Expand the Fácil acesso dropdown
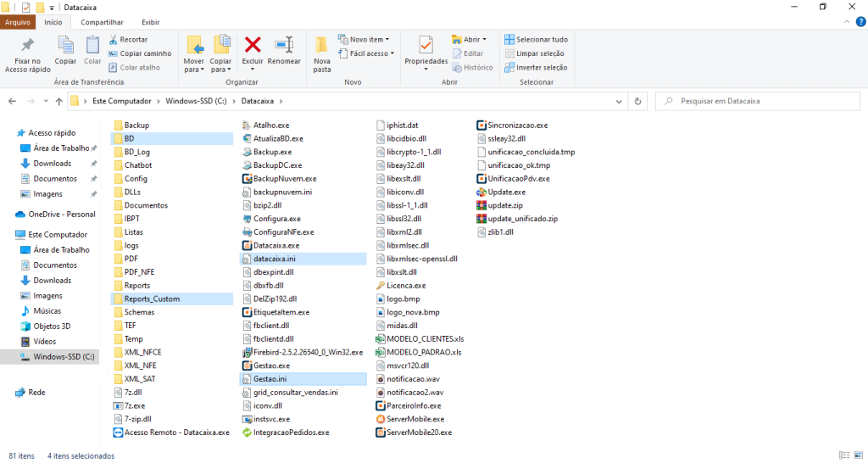Screen dimensions: 868x463 click(x=366, y=53)
